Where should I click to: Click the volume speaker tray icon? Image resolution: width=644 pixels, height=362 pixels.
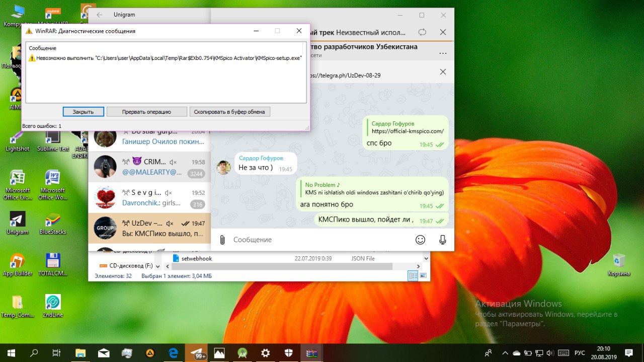tap(550, 353)
